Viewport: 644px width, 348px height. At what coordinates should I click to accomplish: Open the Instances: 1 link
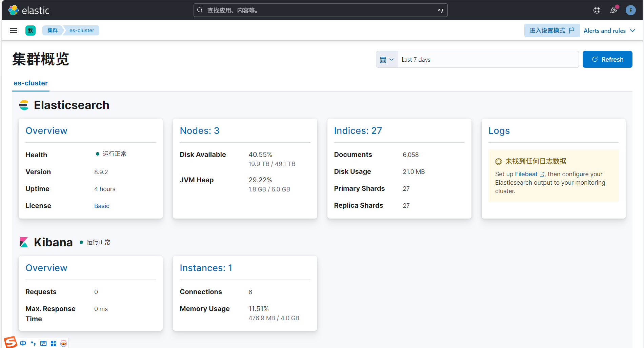206,268
